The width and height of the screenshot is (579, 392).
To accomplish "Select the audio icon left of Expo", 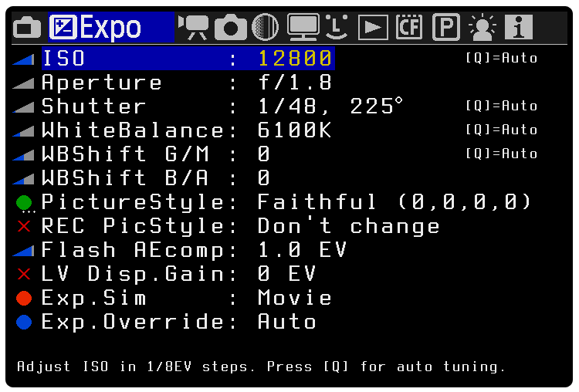I will [27, 28].
